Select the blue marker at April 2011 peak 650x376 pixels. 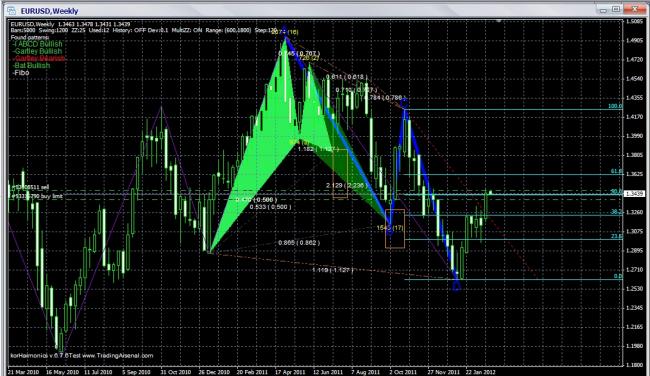[x=284, y=30]
